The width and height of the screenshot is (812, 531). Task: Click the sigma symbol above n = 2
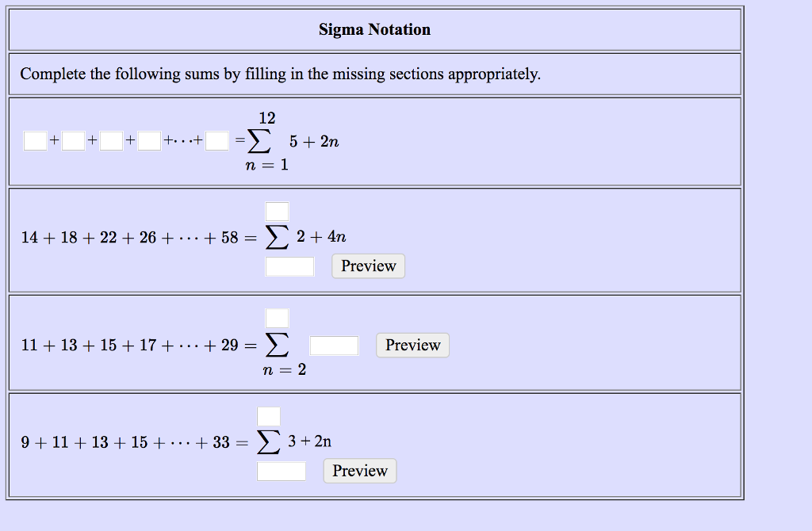point(277,345)
